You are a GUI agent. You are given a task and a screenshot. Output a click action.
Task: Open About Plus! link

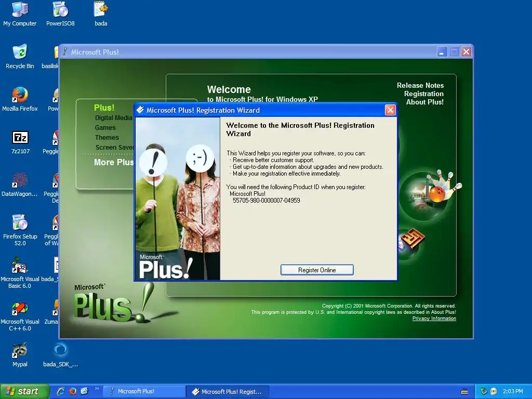(425, 102)
